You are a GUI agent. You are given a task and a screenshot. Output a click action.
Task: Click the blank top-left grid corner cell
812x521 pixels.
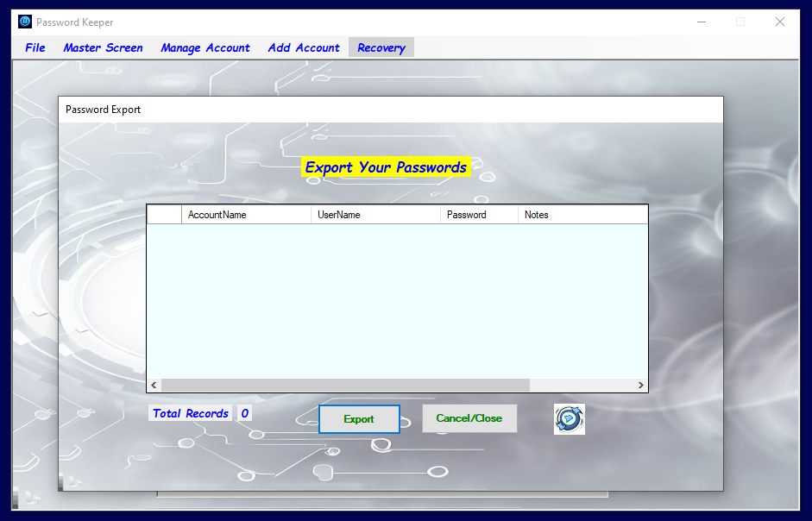point(164,215)
